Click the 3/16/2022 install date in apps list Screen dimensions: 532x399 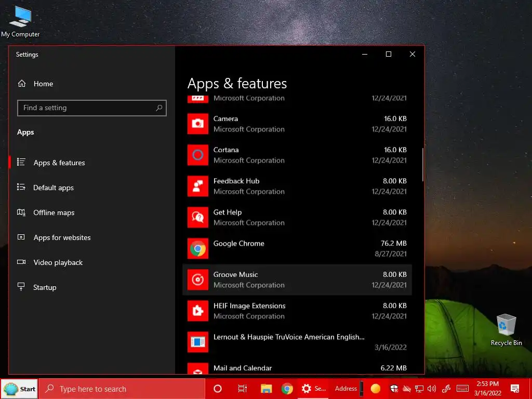[391, 348]
